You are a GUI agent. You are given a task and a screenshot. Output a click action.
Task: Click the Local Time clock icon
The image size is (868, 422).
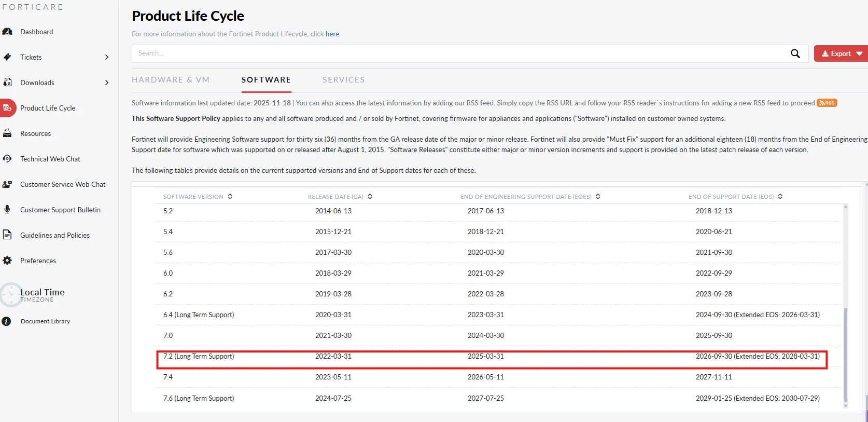(10, 295)
